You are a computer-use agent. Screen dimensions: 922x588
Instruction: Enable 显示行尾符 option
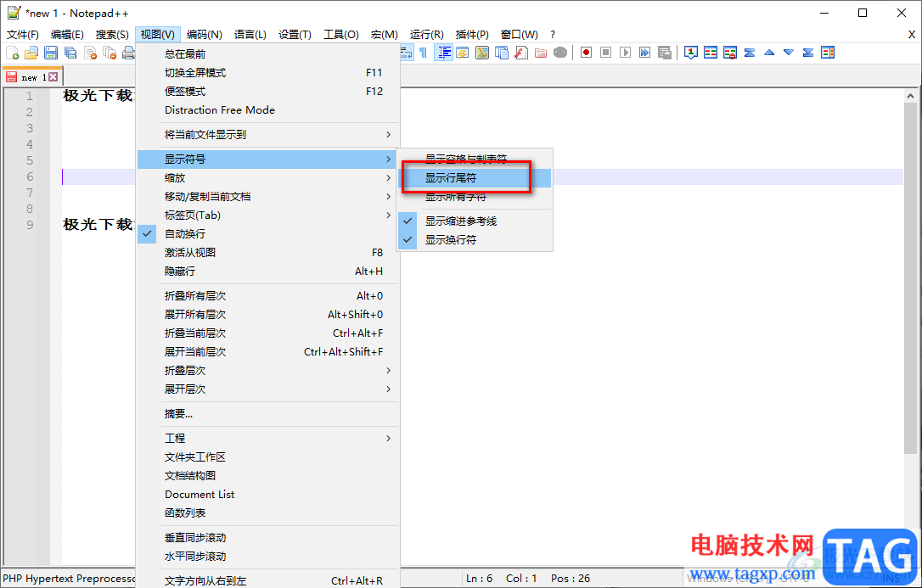475,178
